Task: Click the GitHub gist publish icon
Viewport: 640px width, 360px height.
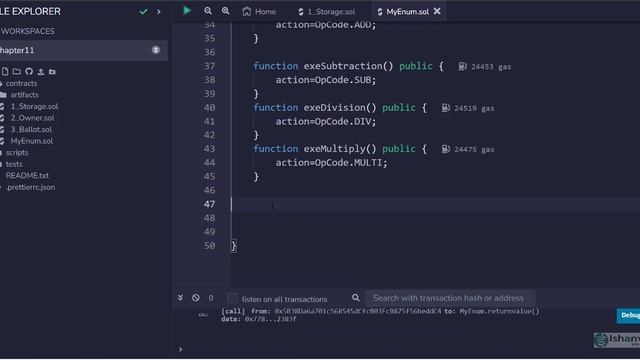Action: point(29,71)
